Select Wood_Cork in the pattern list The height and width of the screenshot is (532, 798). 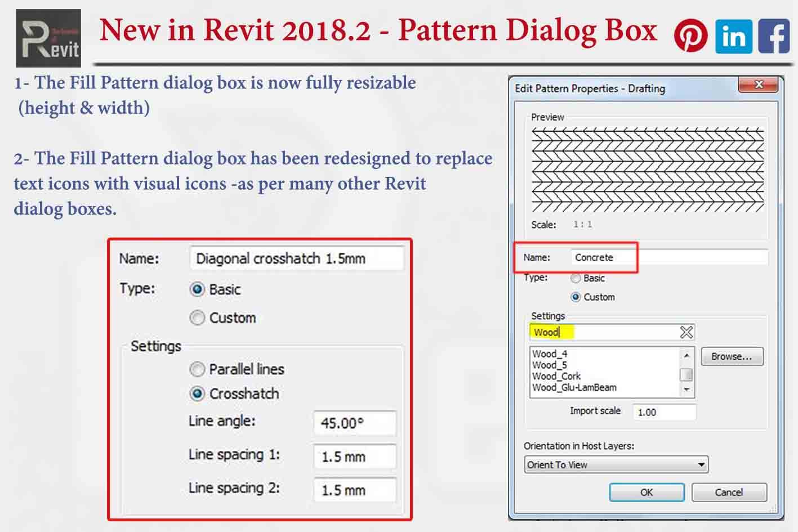pos(556,376)
